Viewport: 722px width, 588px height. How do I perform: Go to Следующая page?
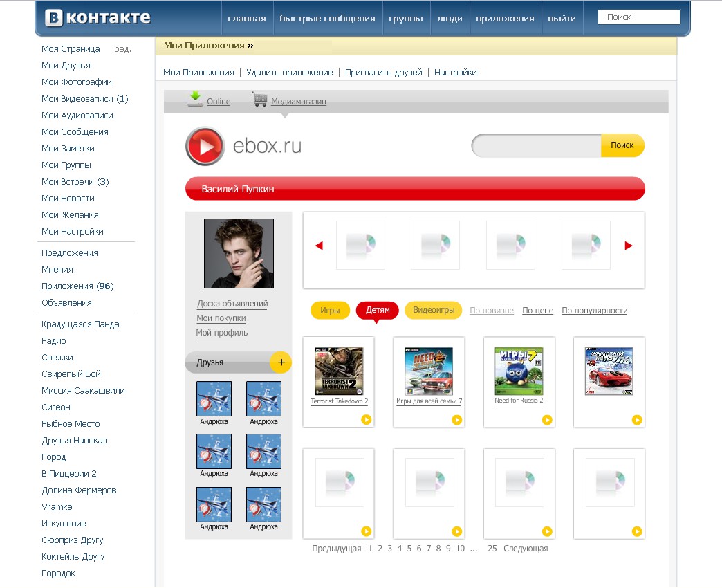(x=526, y=549)
